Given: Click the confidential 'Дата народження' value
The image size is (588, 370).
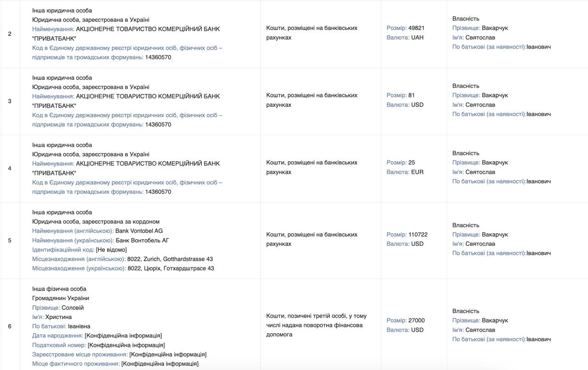Looking at the screenshot, I should coord(123,336).
